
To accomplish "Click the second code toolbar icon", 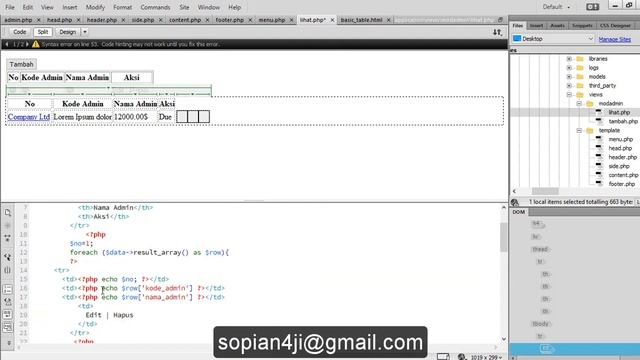I will pos(7,225).
